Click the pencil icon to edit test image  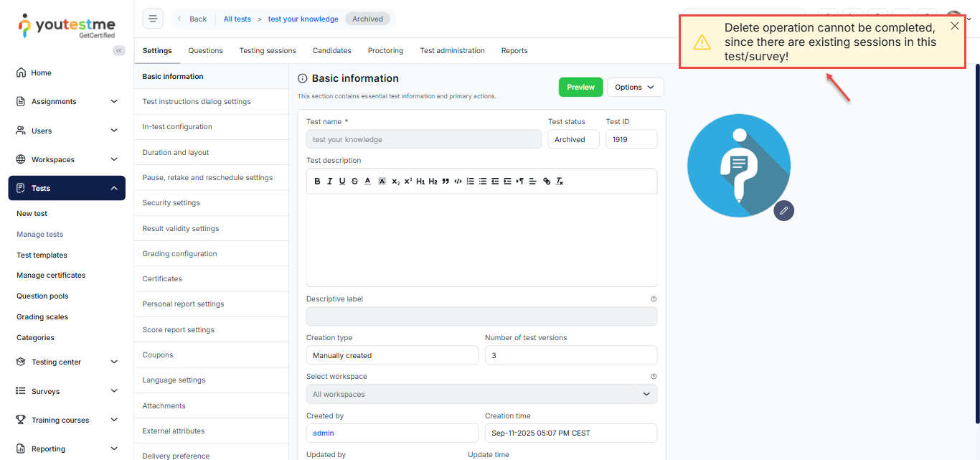(783, 210)
